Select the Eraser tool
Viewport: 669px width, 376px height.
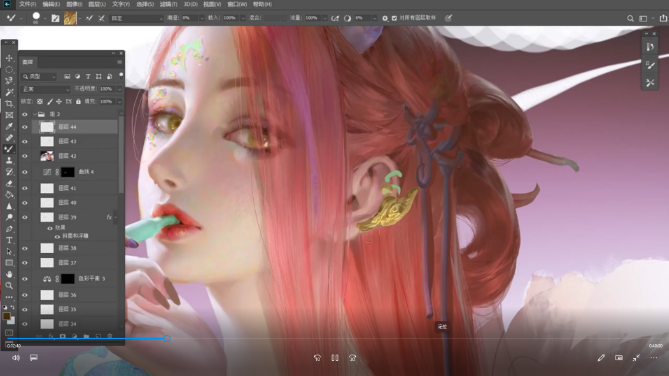pyautogui.click(x=9, y=184)
